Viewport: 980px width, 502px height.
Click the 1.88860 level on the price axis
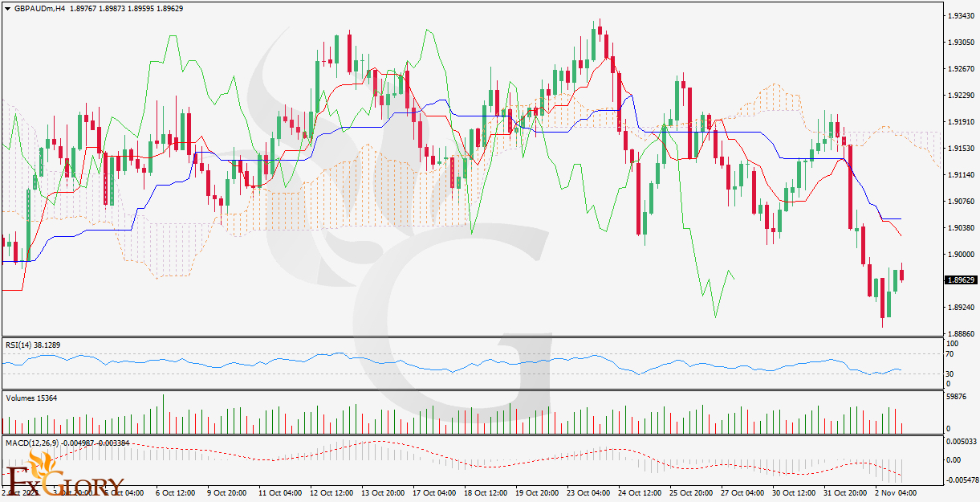961,333
